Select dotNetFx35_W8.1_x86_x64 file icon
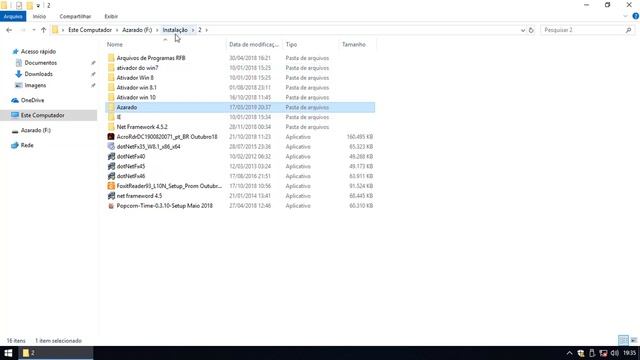 point(111,147)
